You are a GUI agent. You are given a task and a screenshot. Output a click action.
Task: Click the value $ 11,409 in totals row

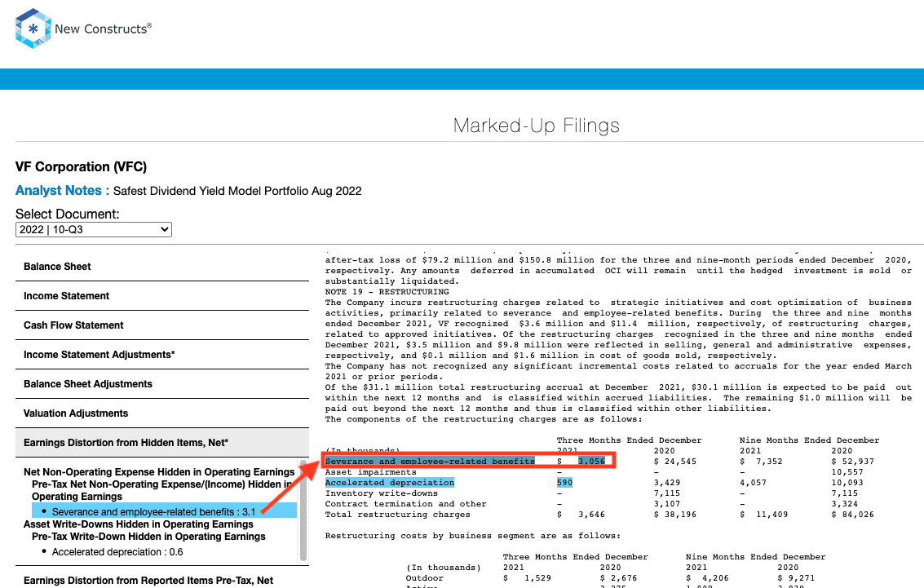(763, 515)
